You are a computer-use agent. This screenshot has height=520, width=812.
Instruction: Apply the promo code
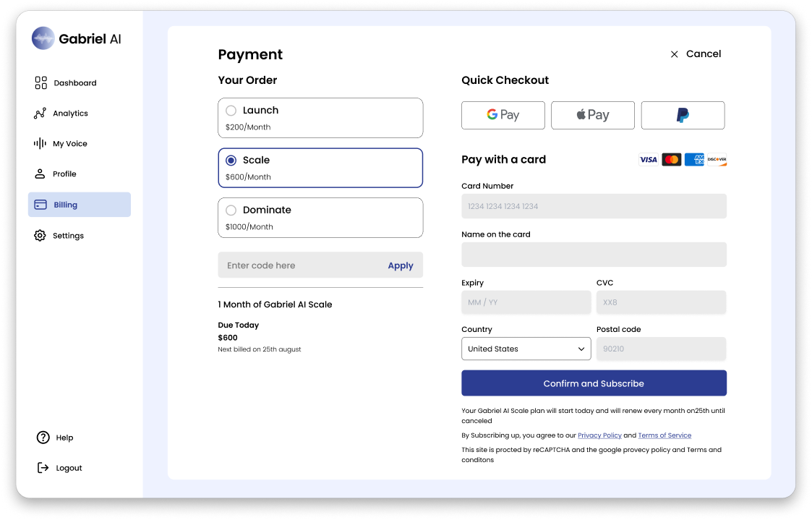coord(401,265)
